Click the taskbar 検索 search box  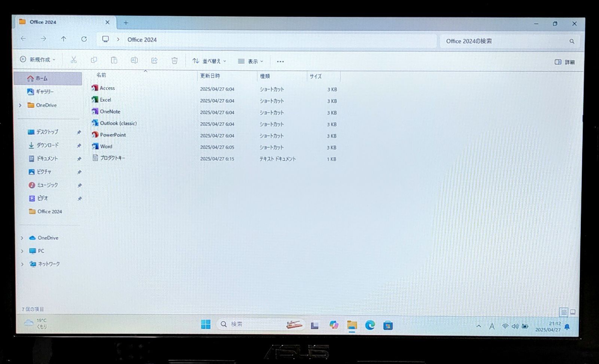[261, 324]
